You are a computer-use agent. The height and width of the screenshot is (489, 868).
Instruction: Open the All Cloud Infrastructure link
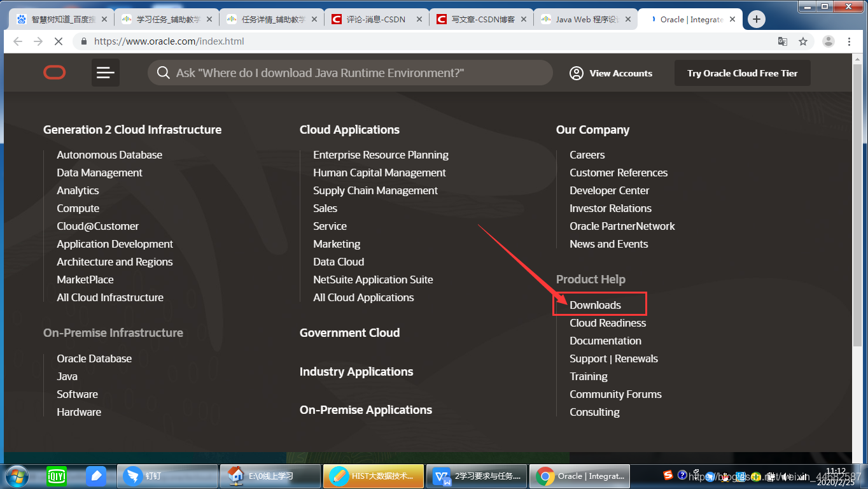110,297
